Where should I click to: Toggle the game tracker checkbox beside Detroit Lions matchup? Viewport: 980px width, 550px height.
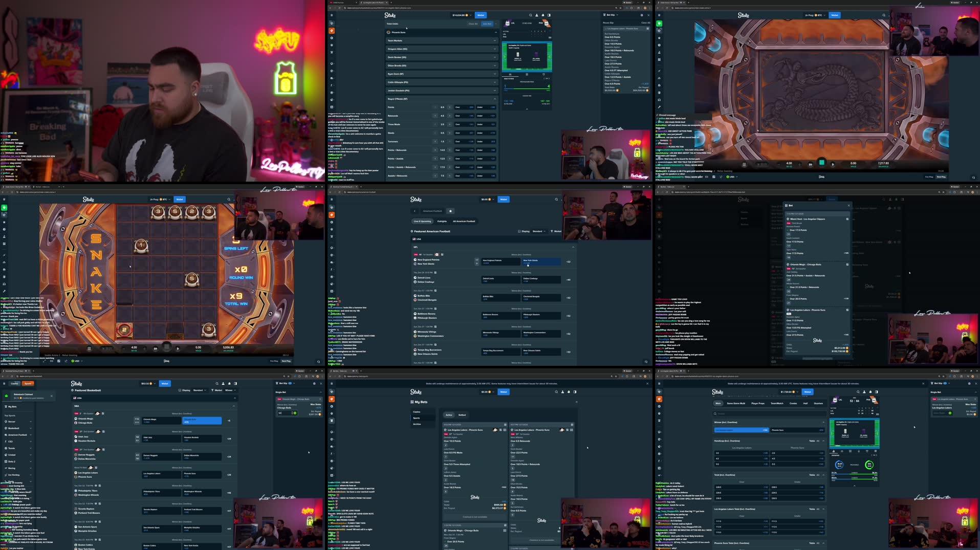click(435, 273)
